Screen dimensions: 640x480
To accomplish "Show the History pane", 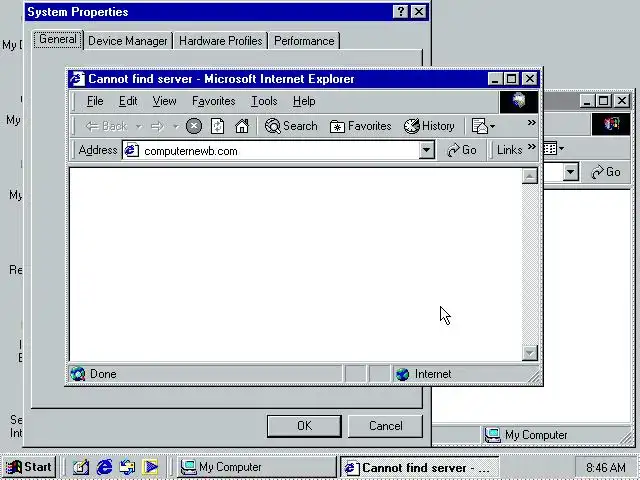I will click(x=429, y=126).
